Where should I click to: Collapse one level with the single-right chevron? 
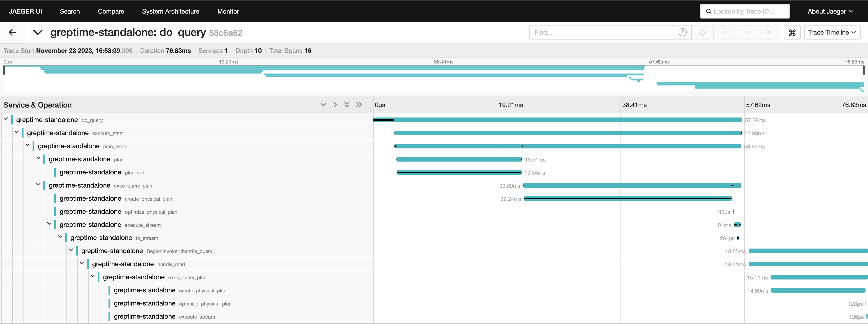[x=335, y=105]
